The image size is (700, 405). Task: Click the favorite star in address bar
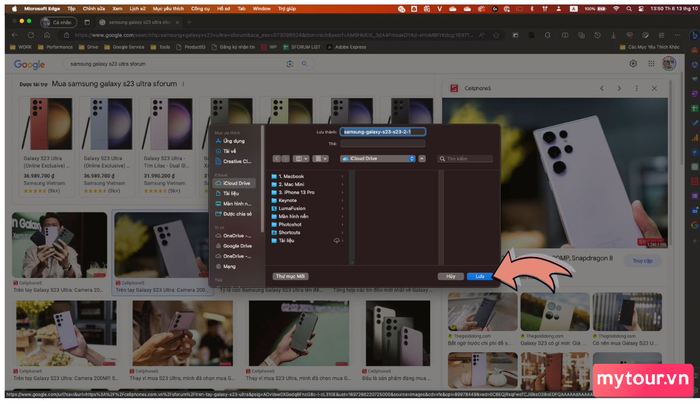point(496,35)
